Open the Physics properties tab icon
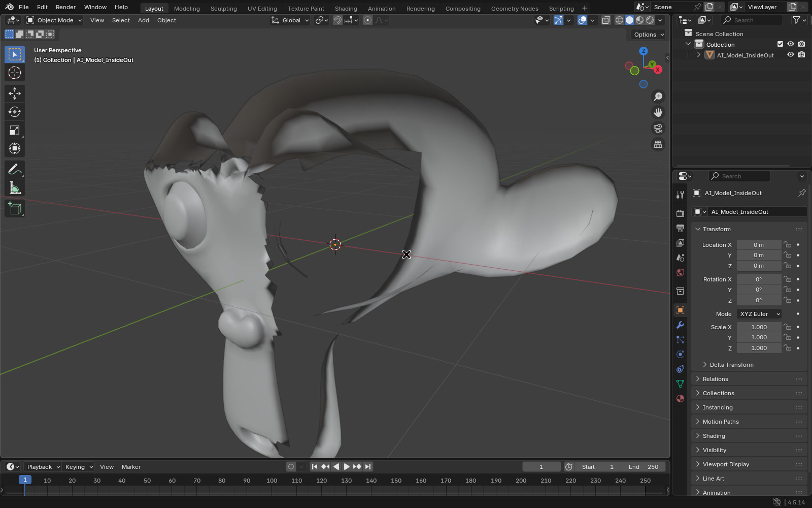 [x=681, y=355]
